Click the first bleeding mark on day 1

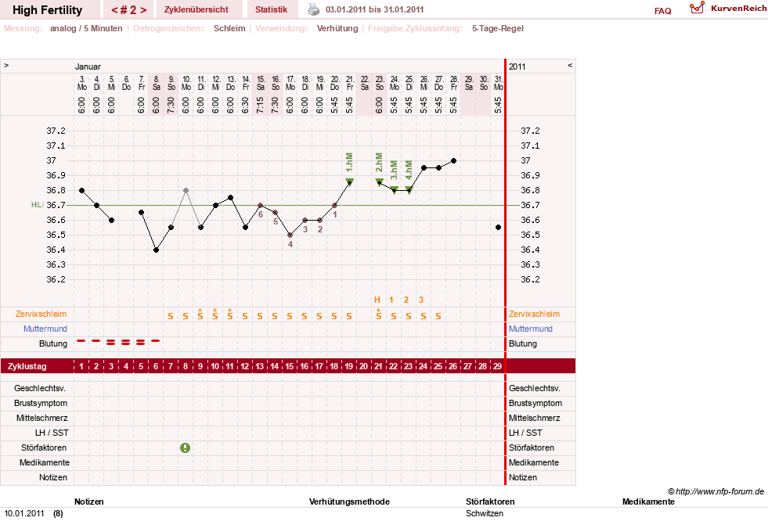click(x=81, y=340)
